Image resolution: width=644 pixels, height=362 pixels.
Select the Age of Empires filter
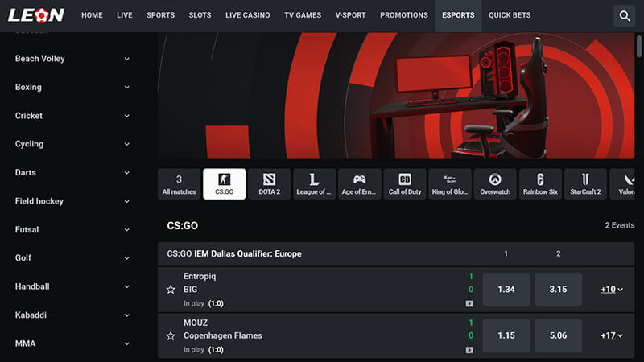pos(360,184)
